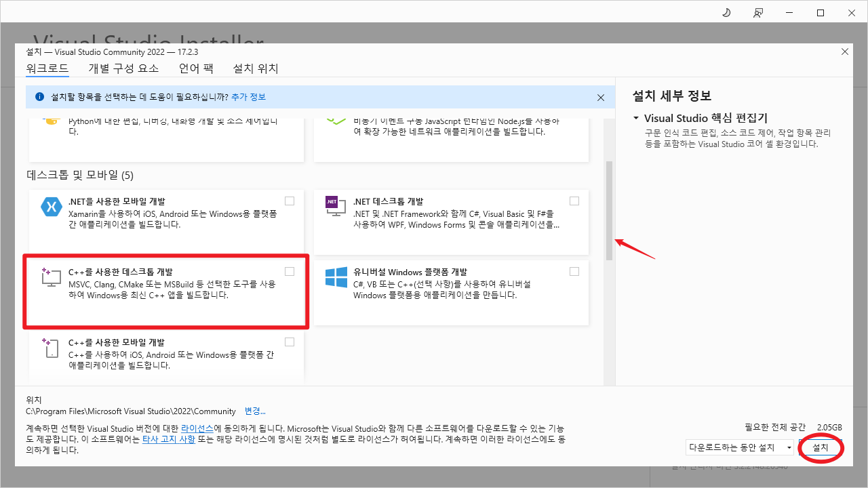
Task: Click the Xamarin .NET mobile development icon
Action: pyautogui.click(x=52, y=206)
